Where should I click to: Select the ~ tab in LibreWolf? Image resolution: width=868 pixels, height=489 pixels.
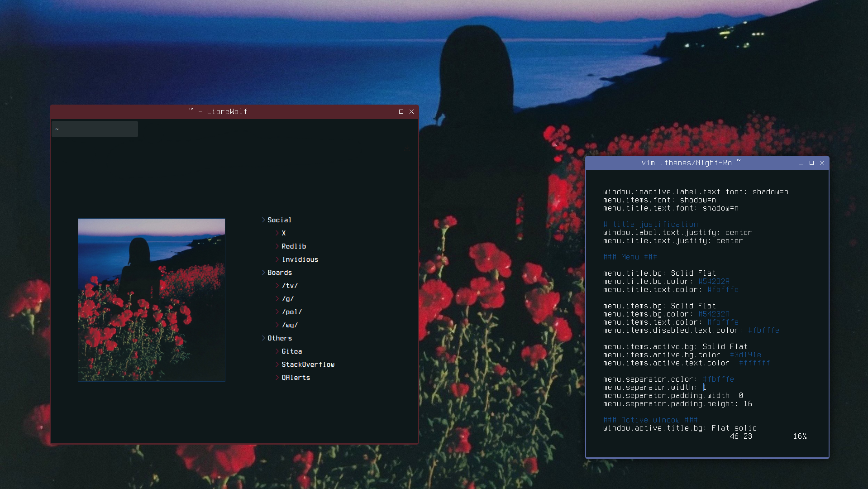95,129
